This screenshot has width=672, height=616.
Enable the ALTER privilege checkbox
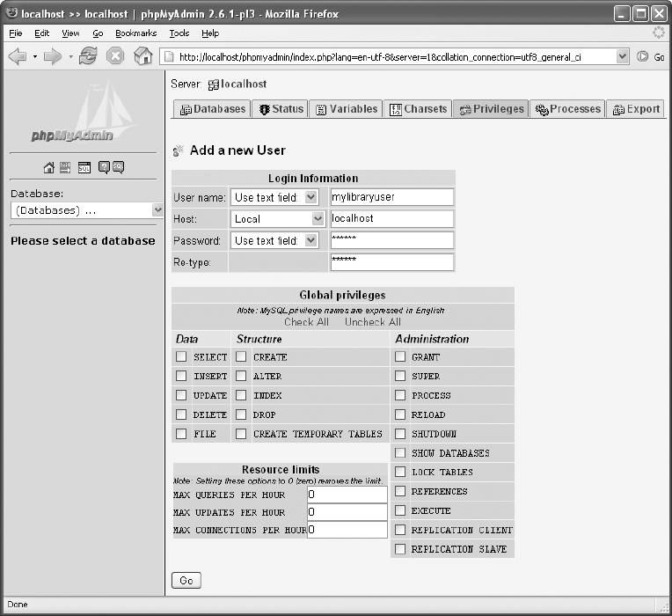tap(241, 376)
